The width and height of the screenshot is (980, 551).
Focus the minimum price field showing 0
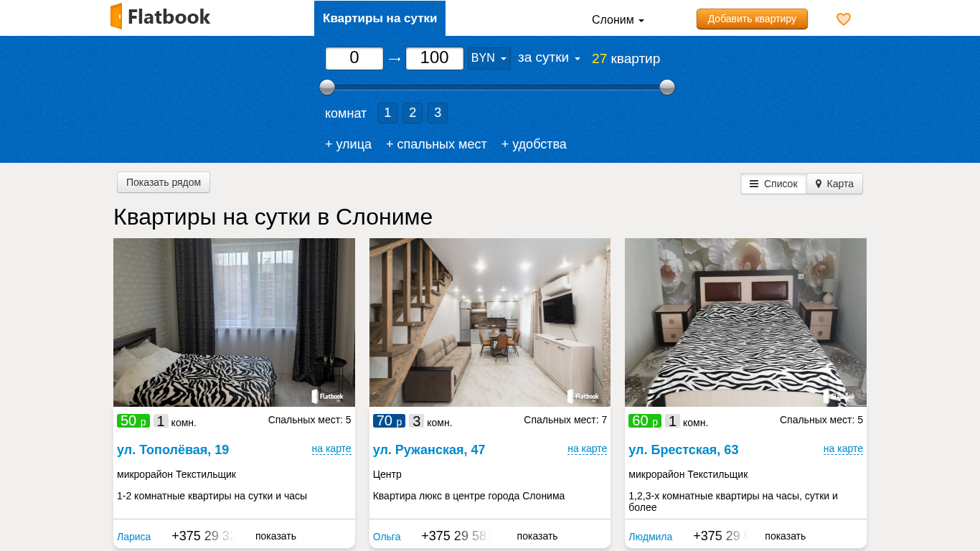(x=354, y=58)
